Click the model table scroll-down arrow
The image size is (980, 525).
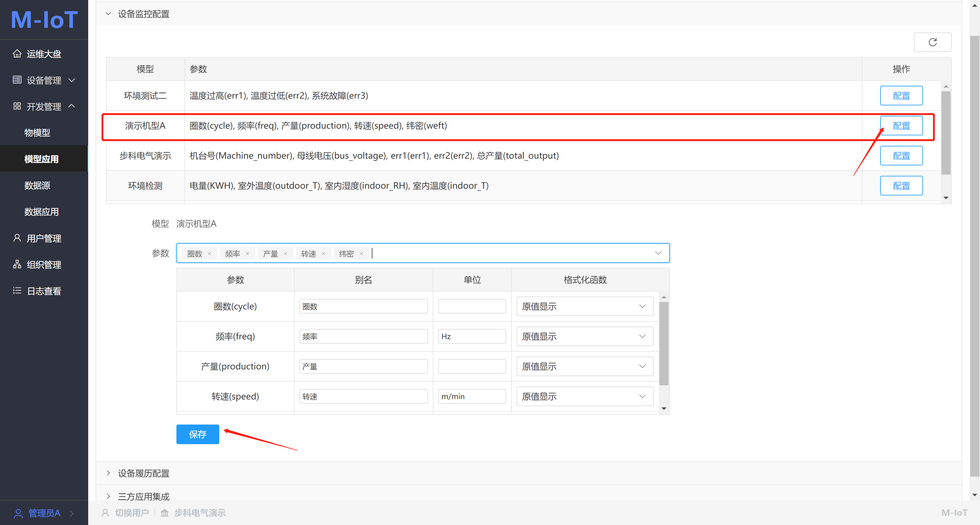946,198
